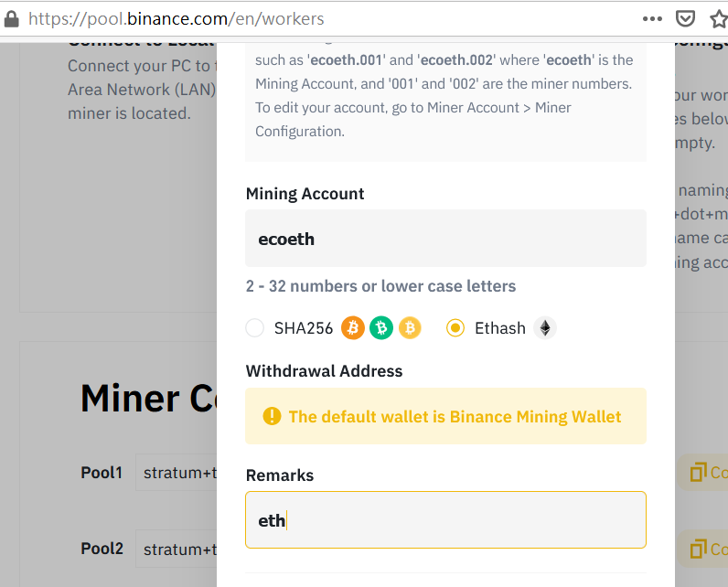Click the Pool1 copy button
This screenshot has height=587, width=728.
coord(703,473)
